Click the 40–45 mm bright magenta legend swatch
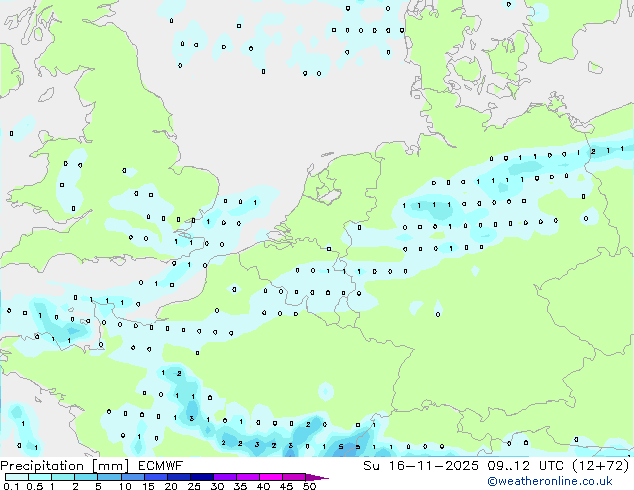634x490 pixels. tap(271, 477)
